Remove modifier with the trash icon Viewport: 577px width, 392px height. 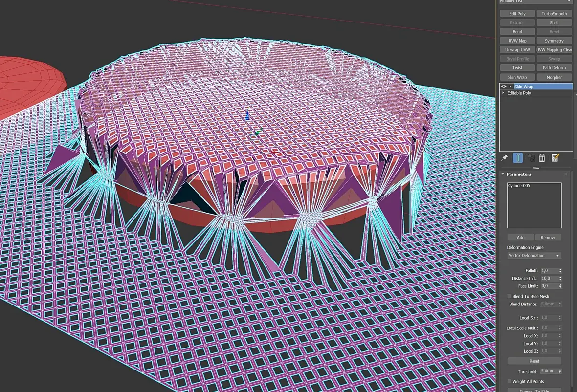click(542, 158)
